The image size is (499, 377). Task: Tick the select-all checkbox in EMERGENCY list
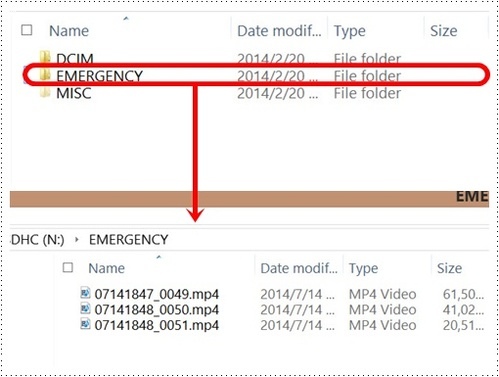(68, 267)
